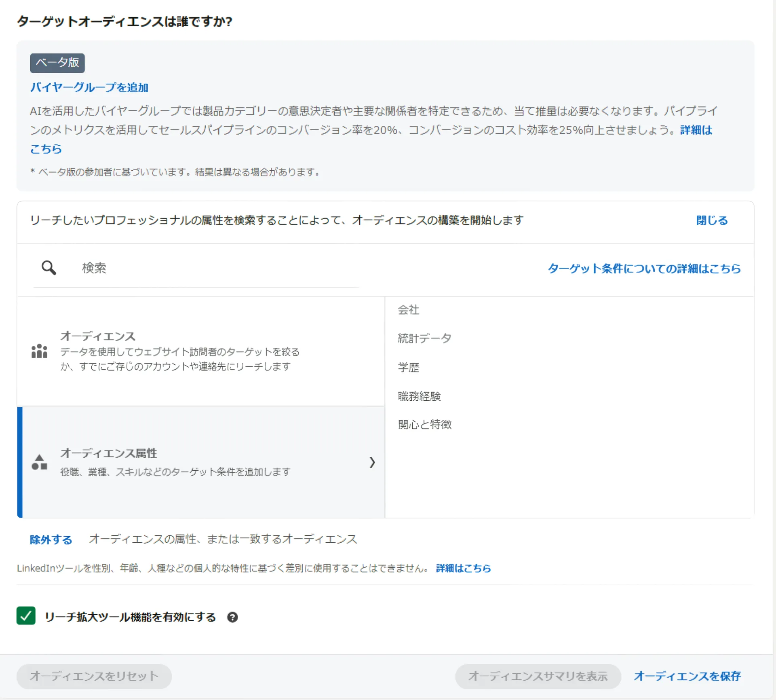Open the 職務経験 attribute option

pos(419,396)
